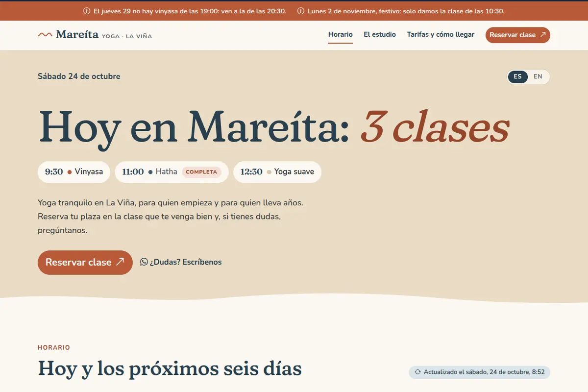Click the 'Hoy en Mareíta: 3 clases' headline

[x=273, y=128]
